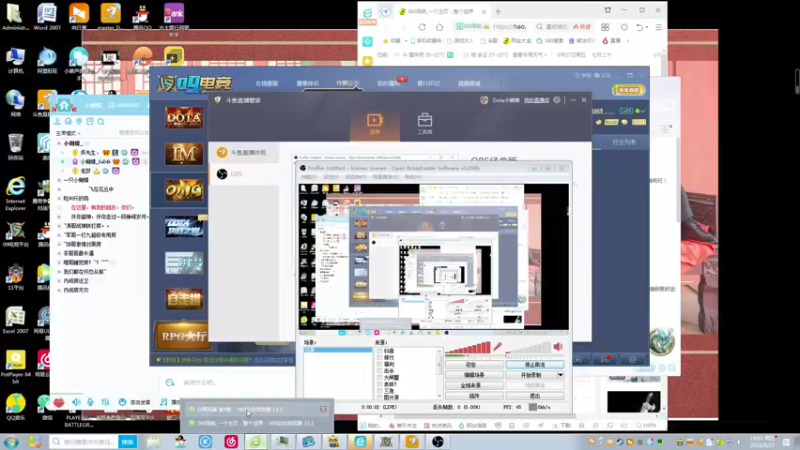This screenshot has height=450, width=800.
Task: Click the search magnifier icon in chat window header
Action: tap(101, 121)
